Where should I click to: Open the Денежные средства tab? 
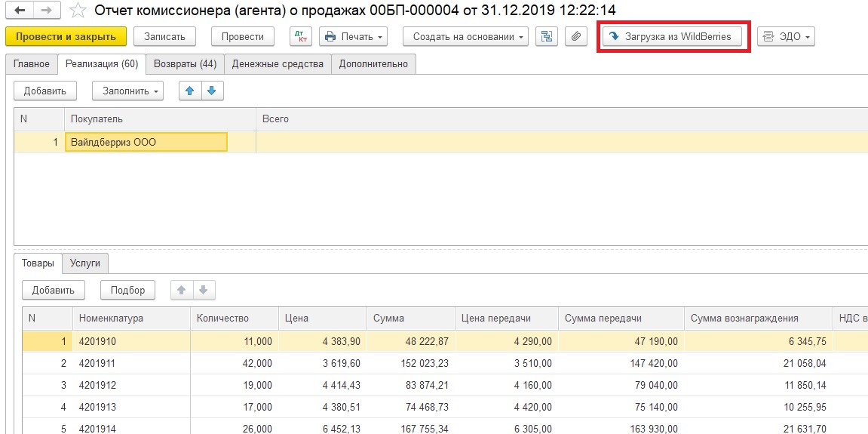coord(278,64)
